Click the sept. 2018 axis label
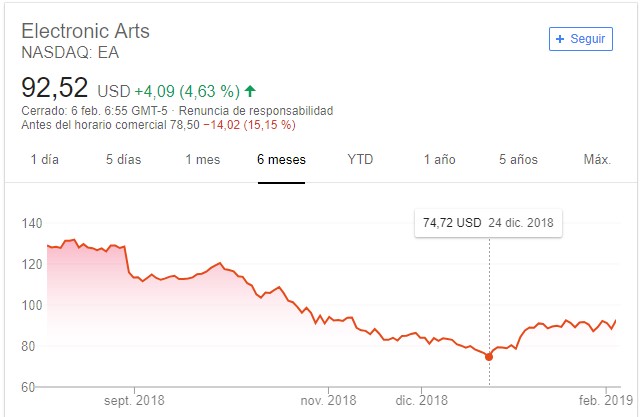Screen dimensions: 641x417 pyautogui.click(x=134, y=400)
